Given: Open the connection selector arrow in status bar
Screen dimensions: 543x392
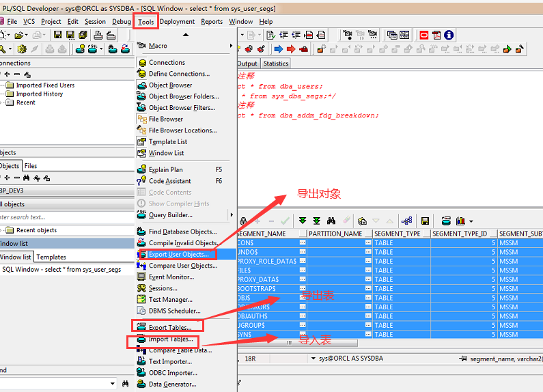Looking at the screenshot, I should 313,359.
